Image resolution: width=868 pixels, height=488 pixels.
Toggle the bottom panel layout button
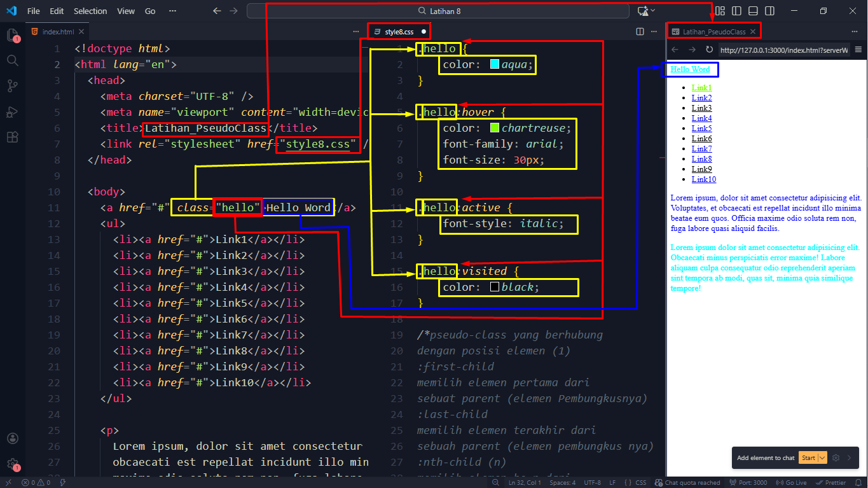point(753,11)
